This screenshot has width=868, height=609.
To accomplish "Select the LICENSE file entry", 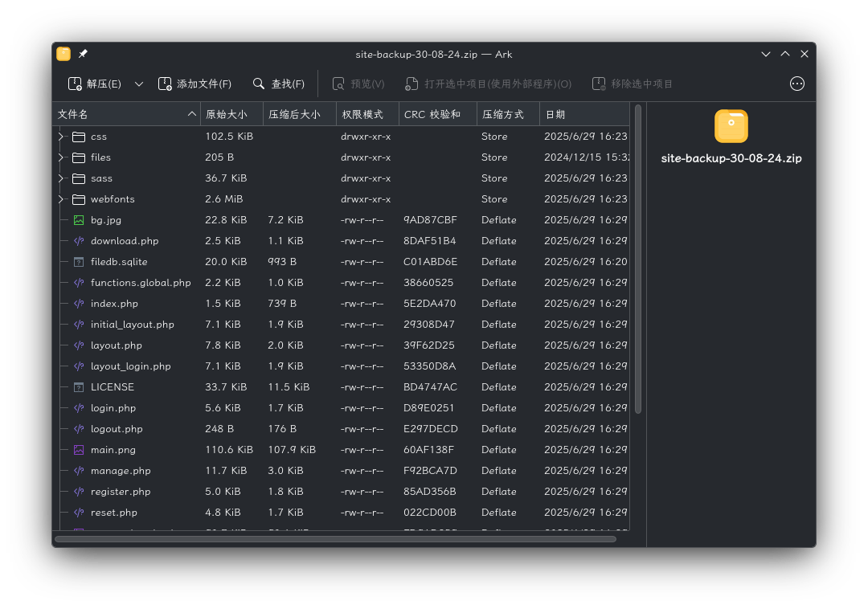I will coord(113,387).
